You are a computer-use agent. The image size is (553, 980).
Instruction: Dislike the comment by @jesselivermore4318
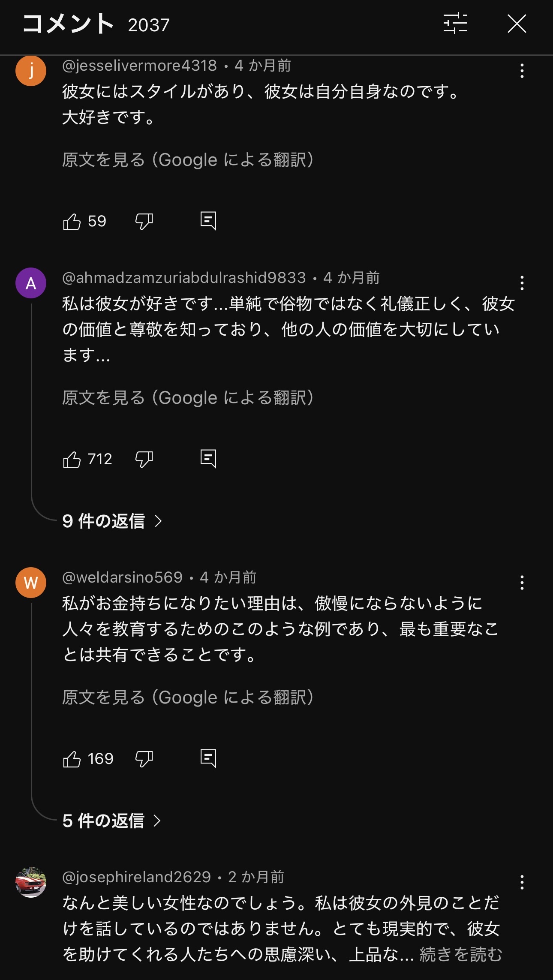(144, 222)
